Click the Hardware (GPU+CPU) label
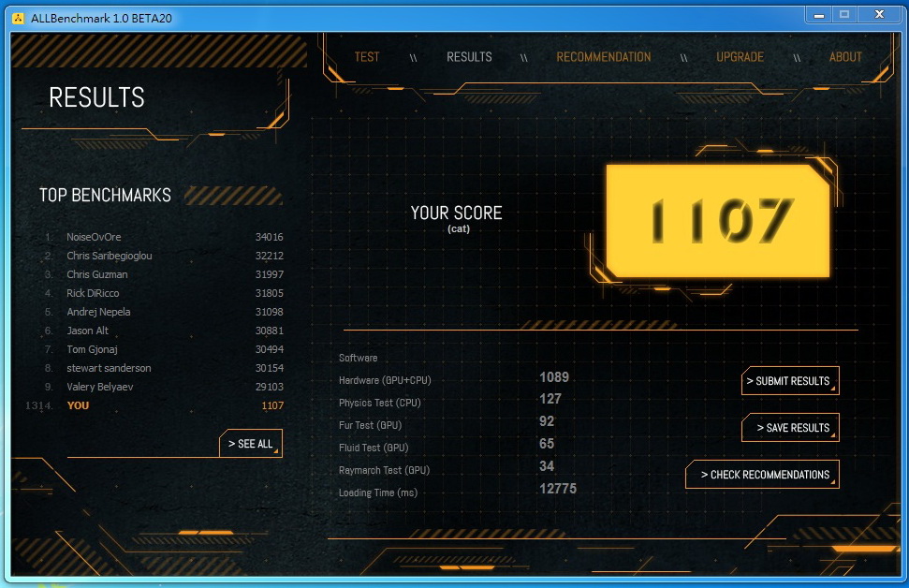 (385, 380)
